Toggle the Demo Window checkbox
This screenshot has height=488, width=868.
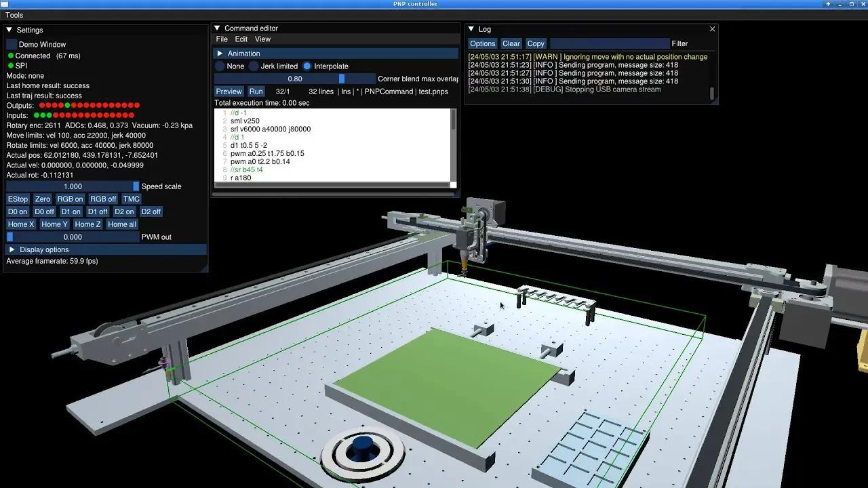(x=12, y=44)
